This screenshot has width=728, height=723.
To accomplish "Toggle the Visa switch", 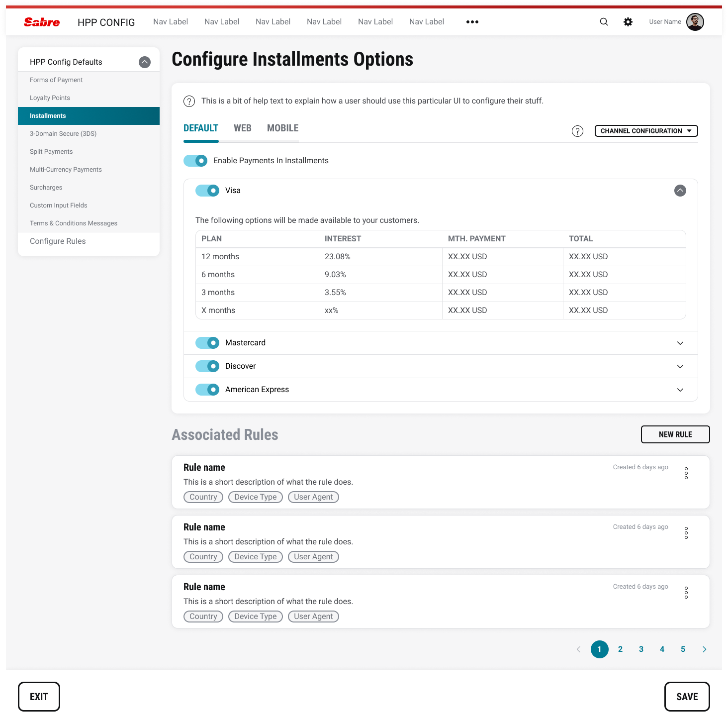I will pyautogui.click(x=207, y=191).
